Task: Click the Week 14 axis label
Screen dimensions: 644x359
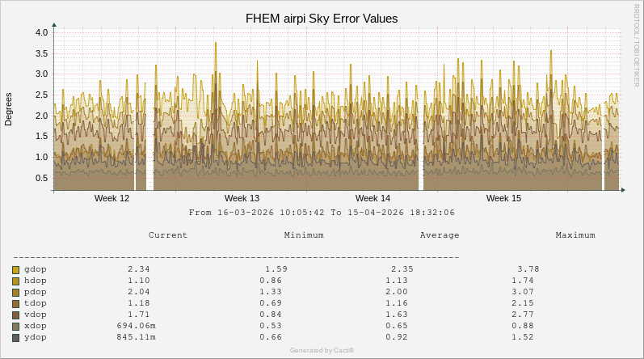Action: [x=373, y=198]
